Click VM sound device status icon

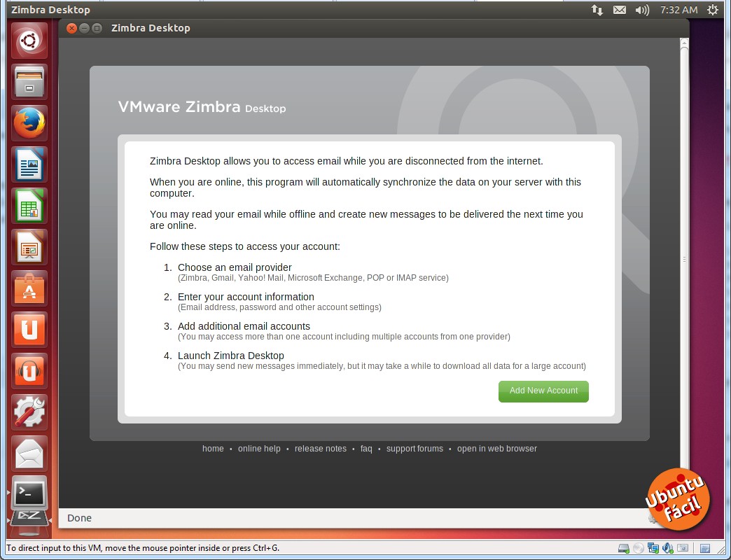[x=668, y=548]
